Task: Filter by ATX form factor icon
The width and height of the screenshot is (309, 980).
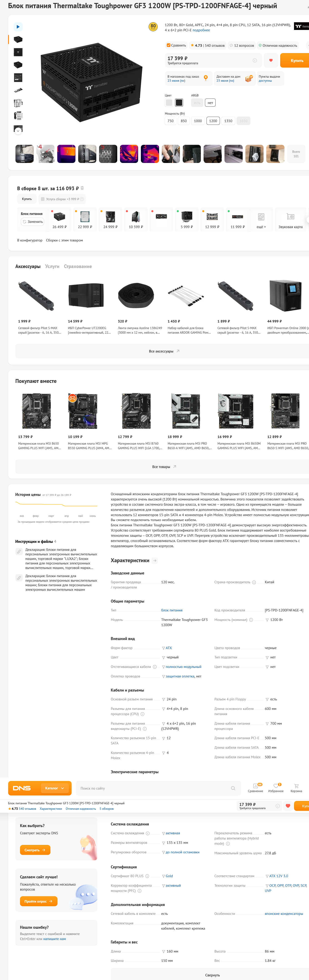Action: pyautogui.click(x=163, y=648)
